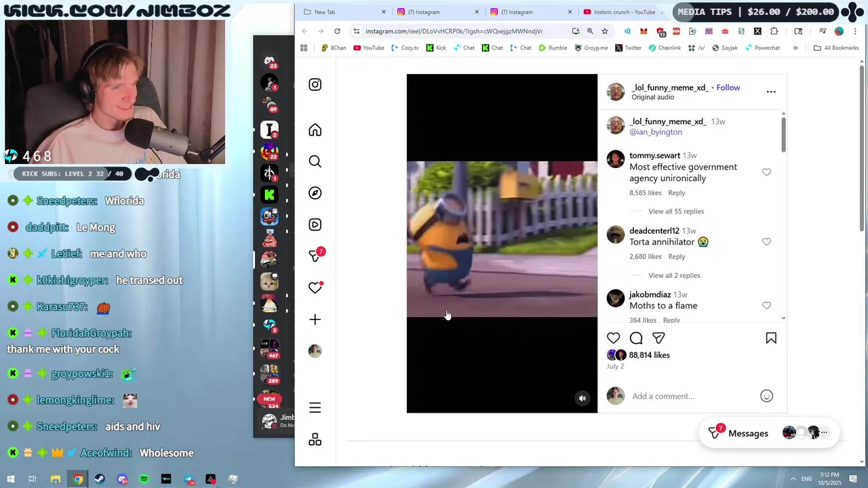This screenshot has width=868, height=488.
Task: Open Rumble bookmark
Action: (x=553, y=48)
